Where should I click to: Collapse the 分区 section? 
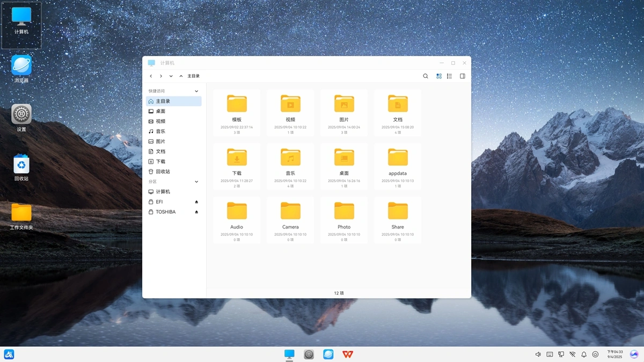point(196,182)
